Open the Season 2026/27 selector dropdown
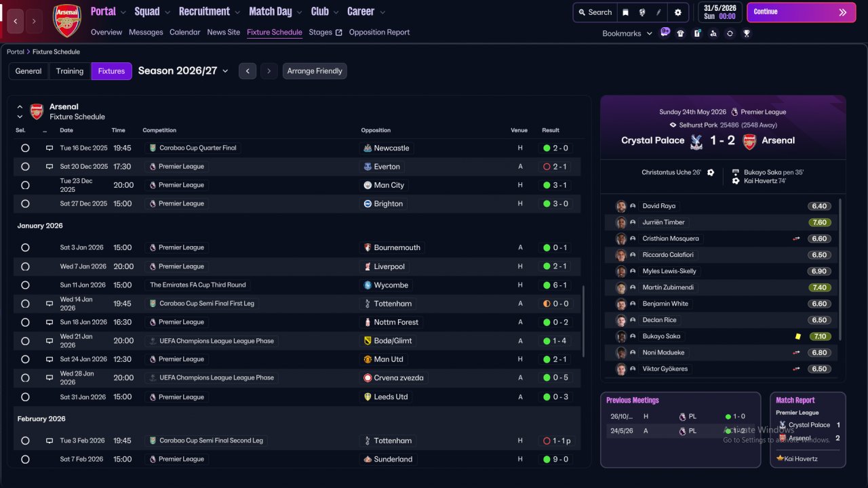The height and width of the screenshot is (488, 868). click(183, 70)
